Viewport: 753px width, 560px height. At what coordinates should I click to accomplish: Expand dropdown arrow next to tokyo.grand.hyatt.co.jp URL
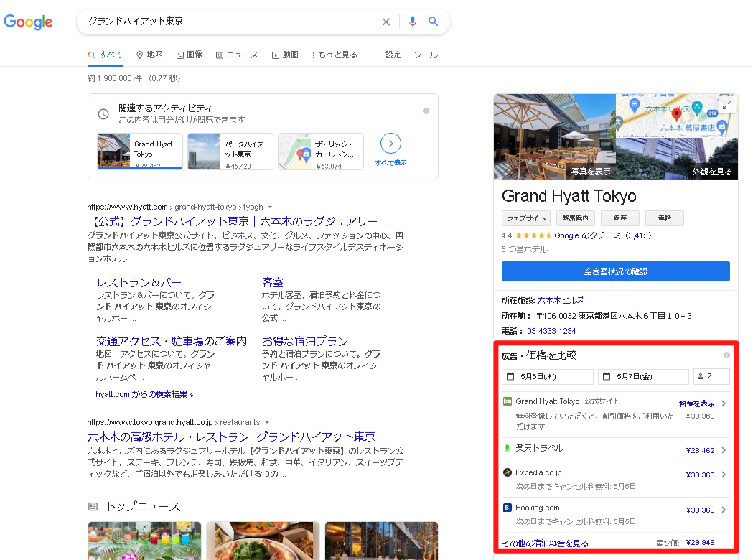click(267, 423)
